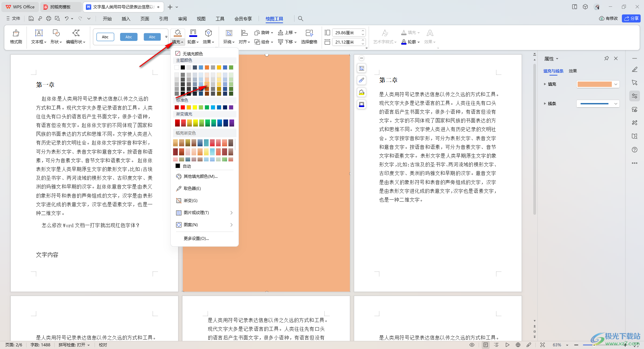Open the File (文件) menu
This screenshot has height=349, width=644.
[13, 19]
